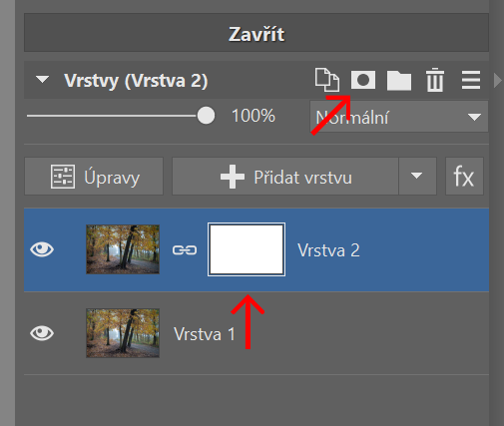Select the Vrstva 1 layer row
This screenshot has width=504, height=426.
click(256, 333)
